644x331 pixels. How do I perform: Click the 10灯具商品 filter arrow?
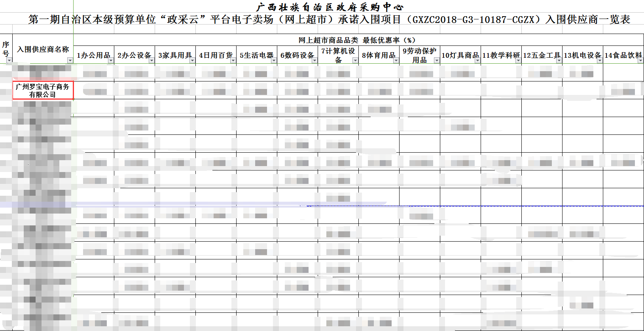pos(477,61)
